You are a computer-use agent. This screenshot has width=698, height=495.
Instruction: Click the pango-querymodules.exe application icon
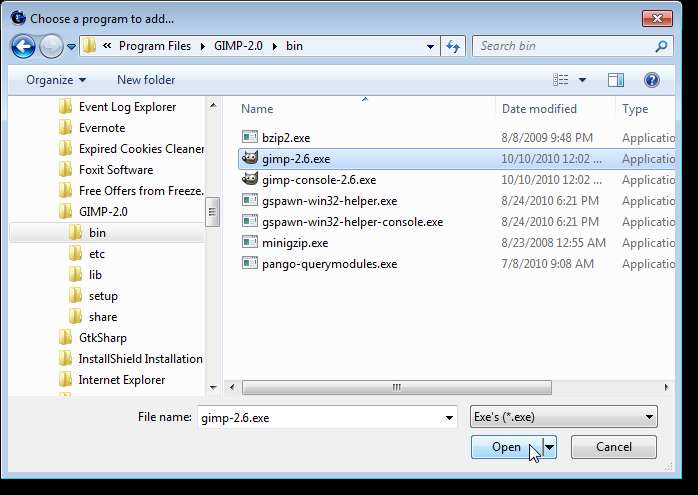click(250, 263)
